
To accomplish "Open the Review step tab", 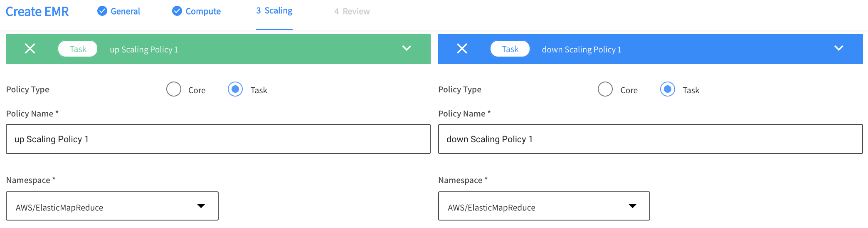I will tap(352, 11).
